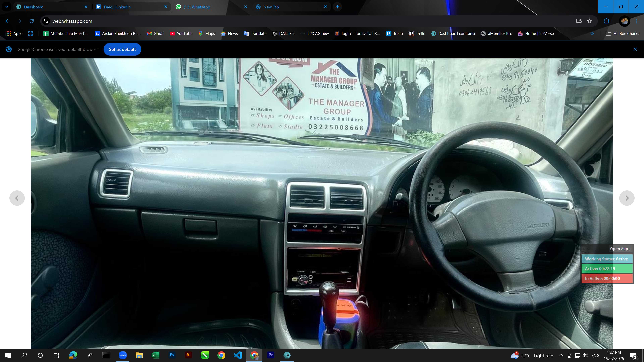Click Set as default button

click(122, 49)
